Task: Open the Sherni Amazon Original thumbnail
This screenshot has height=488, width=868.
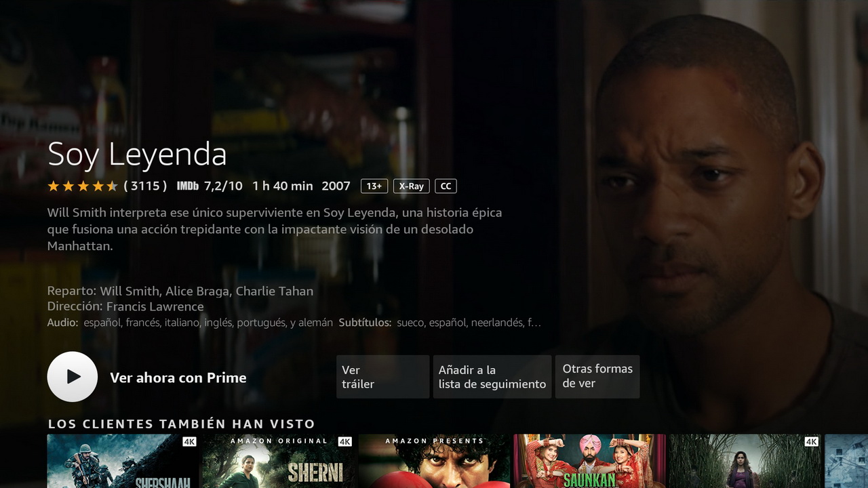Action: click(x=279, y=462)
